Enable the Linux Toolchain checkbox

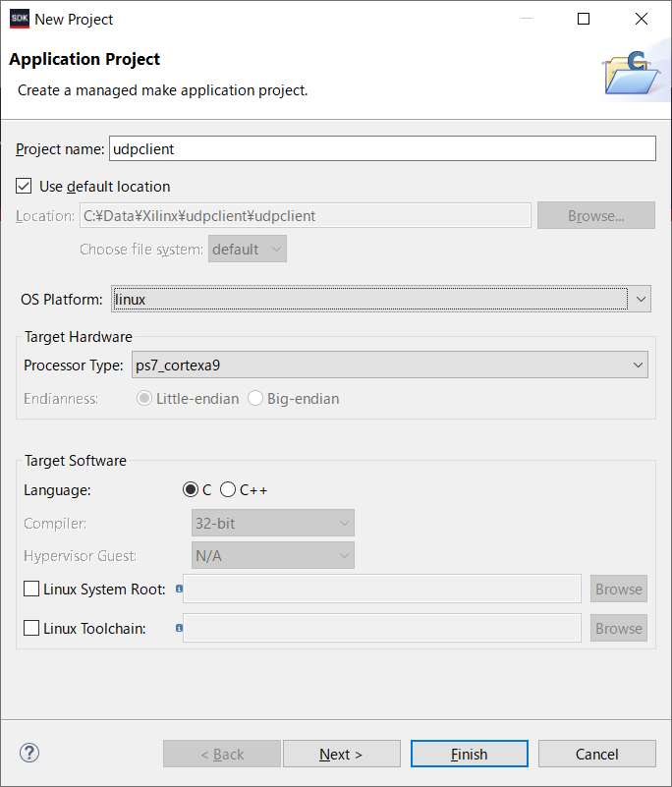click(x=31, y=628)
